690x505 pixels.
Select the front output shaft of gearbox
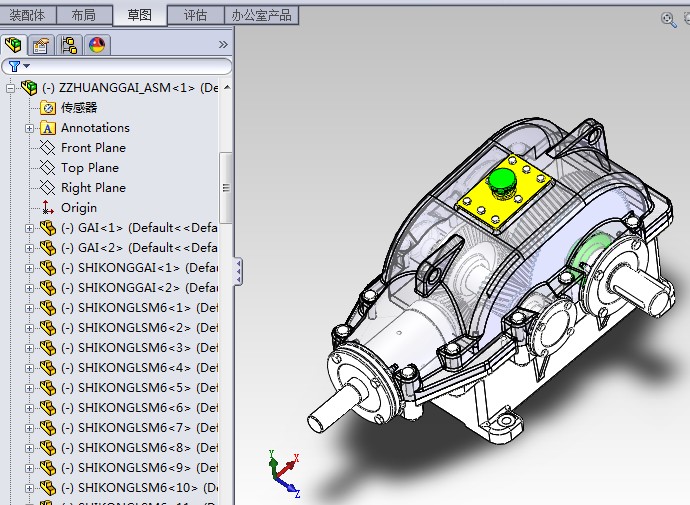coord(334,409)
